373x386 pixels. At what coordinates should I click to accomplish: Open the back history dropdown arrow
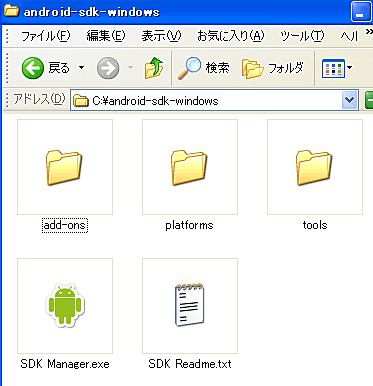[81, 68]
